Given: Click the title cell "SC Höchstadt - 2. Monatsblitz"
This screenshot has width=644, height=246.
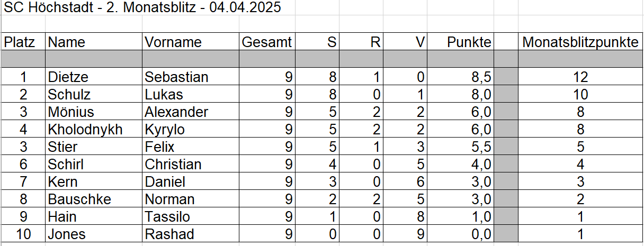Looking at the screenshot, I should click(x=142, y=7).
